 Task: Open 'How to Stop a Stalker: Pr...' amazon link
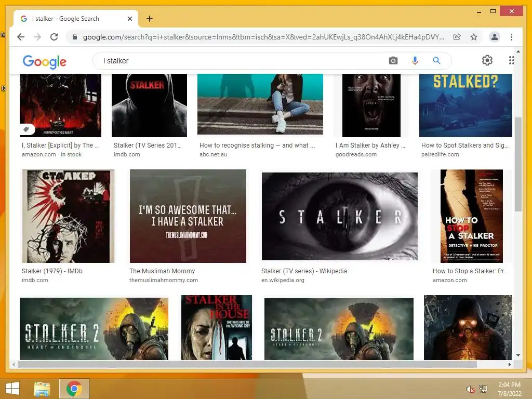pyautogui.click(x=470, y=271)
